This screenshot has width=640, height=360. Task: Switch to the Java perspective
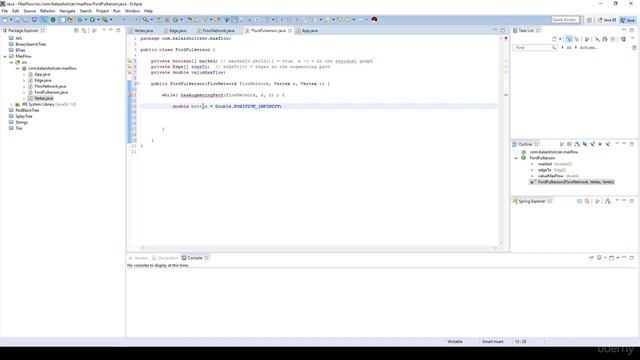(628, 20)
